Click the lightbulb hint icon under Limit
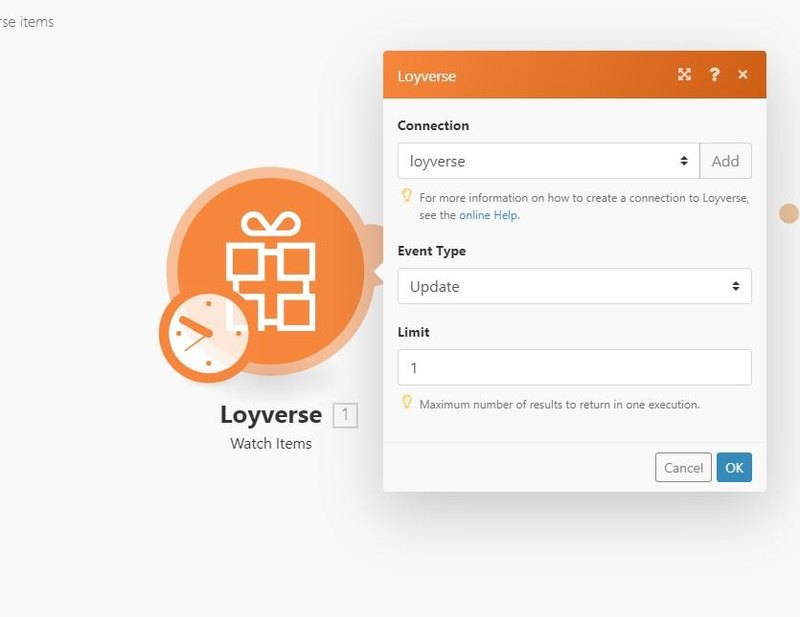This screenshot has width=800, height=617. pos(407,403)
